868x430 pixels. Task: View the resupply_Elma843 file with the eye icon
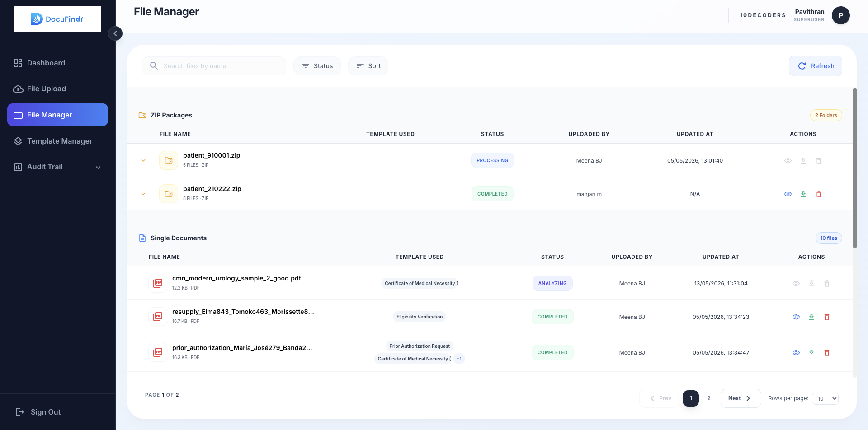click(x=796, y=317)
